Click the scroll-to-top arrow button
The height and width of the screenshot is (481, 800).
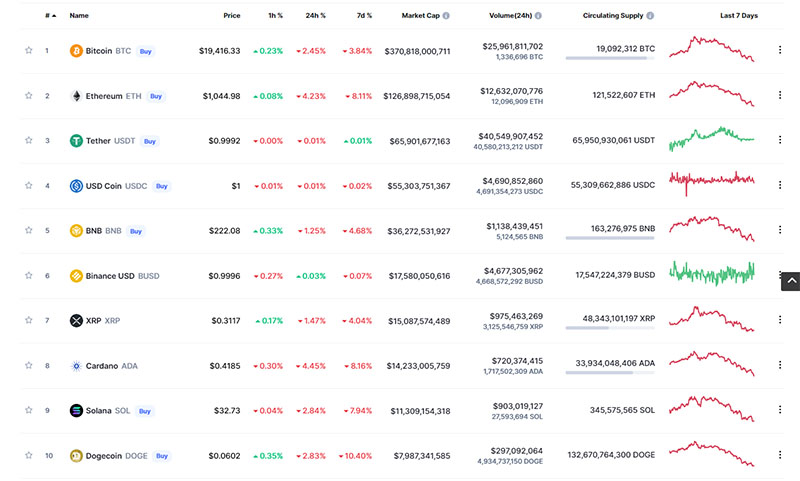[x=789, y=282]
